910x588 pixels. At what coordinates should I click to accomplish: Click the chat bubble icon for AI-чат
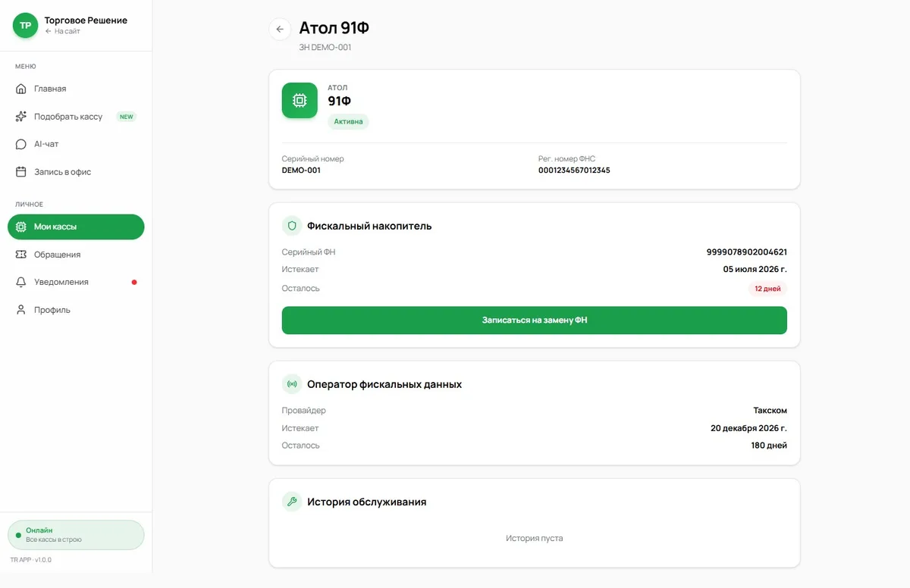tap(21, 144)
